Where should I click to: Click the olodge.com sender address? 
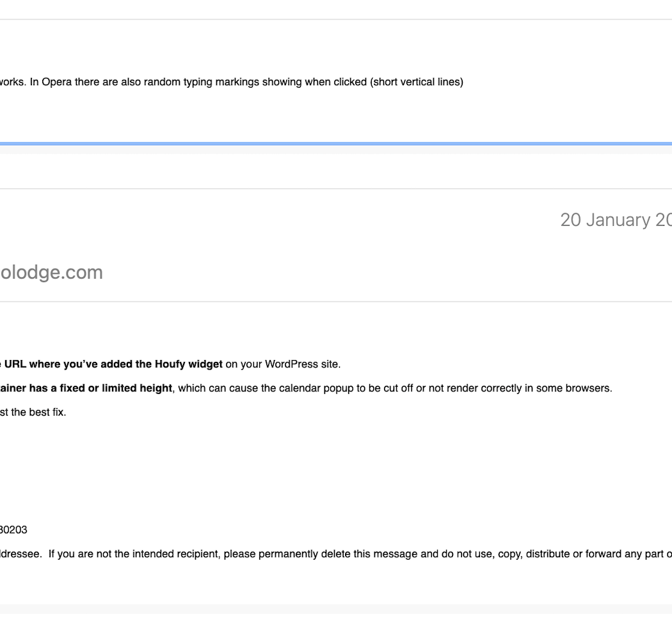point(51,272)
